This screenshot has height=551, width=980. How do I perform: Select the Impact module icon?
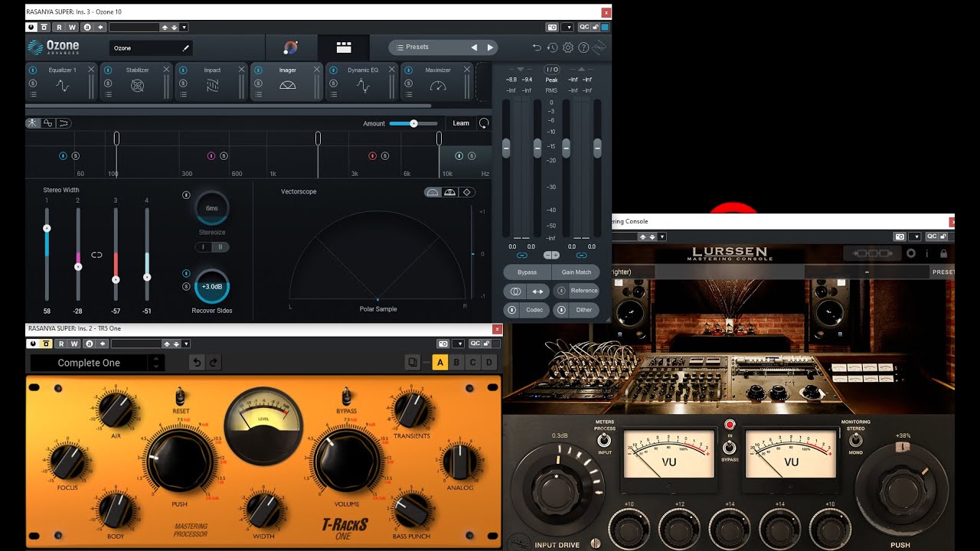click(x=212, y=86)
